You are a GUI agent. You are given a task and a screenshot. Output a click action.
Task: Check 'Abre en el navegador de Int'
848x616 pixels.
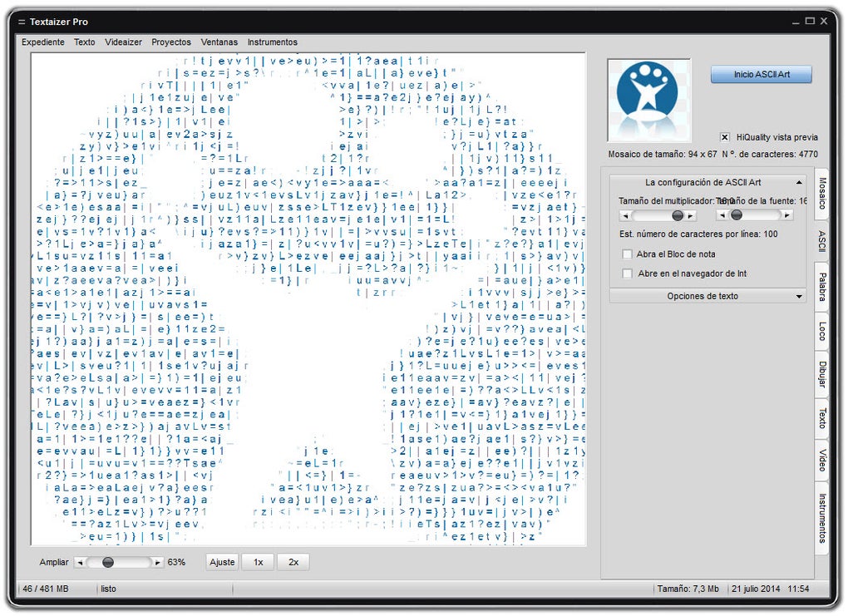(626, 273)
